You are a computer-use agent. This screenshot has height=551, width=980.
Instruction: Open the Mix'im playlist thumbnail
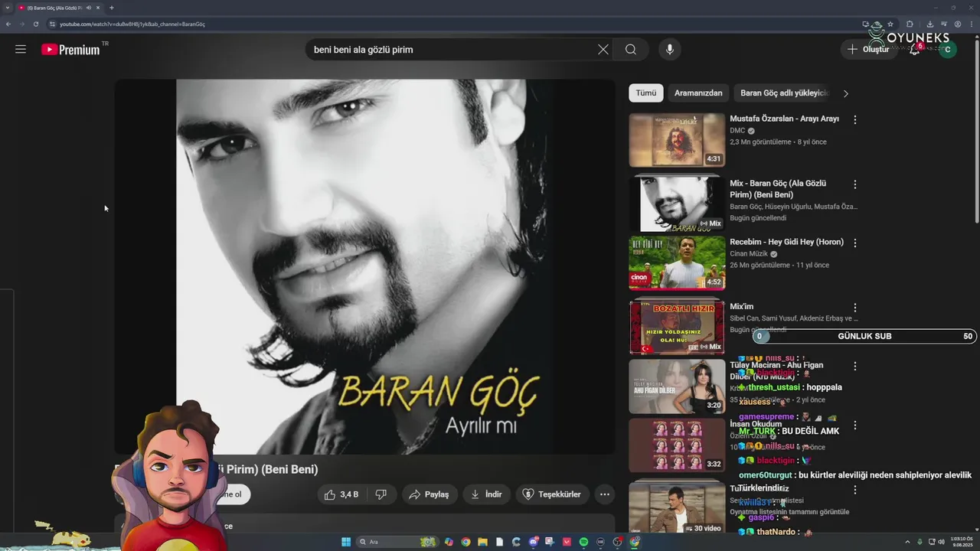pos(677,327)
